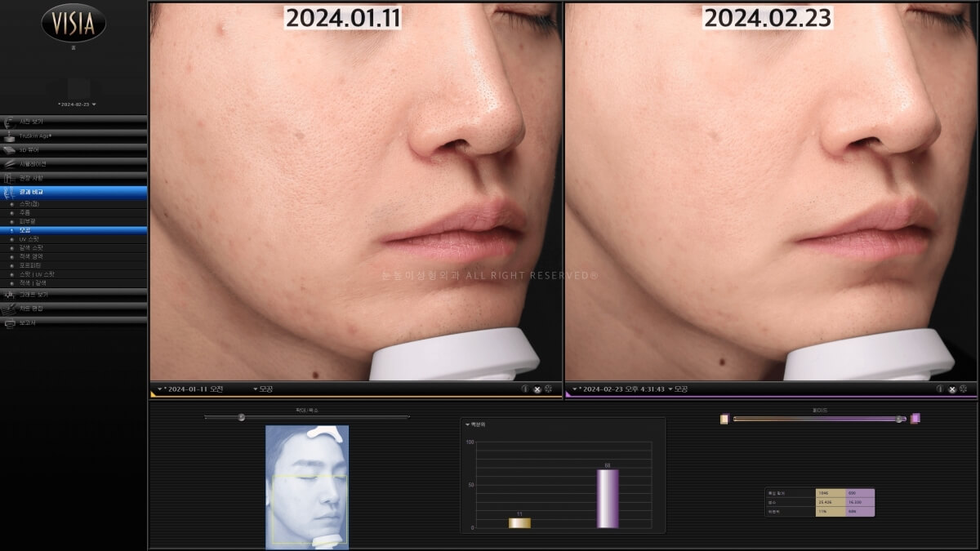Image resolution: width=980 pixels, height=551 pixels.
Task: Click the 68% cell in the results table
Action: (860, 512)
